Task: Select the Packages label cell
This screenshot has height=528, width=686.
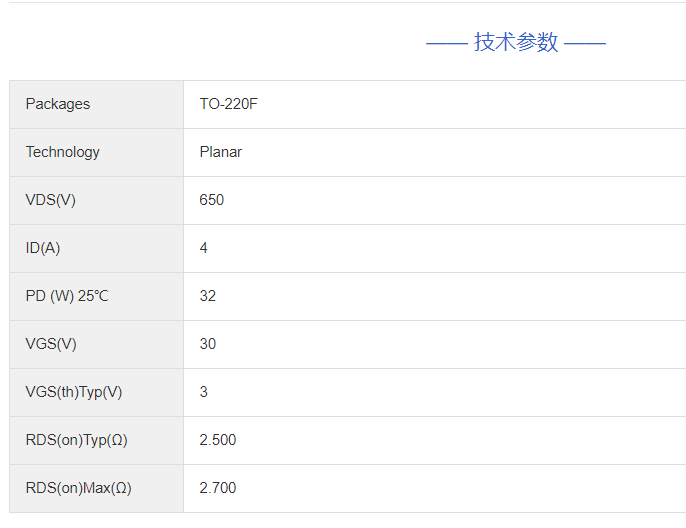Action: tap(96, 104)
